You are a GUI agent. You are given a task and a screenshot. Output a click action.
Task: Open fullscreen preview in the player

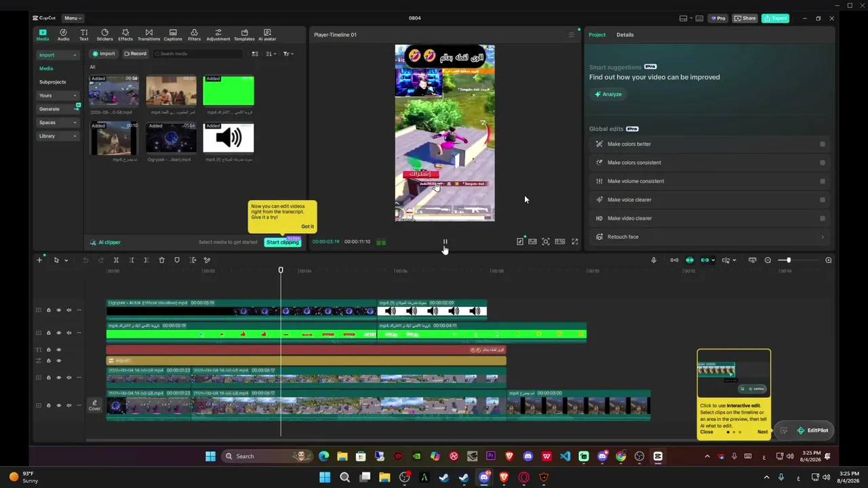[575, 241]
